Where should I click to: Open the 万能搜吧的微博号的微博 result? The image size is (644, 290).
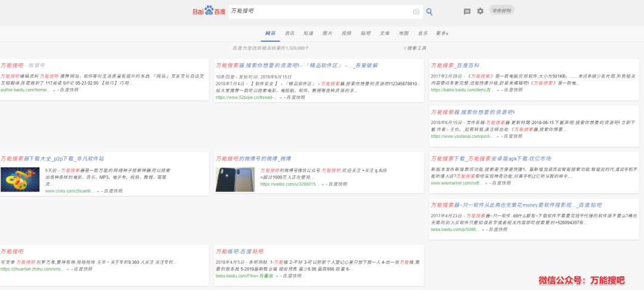(253, 159)
